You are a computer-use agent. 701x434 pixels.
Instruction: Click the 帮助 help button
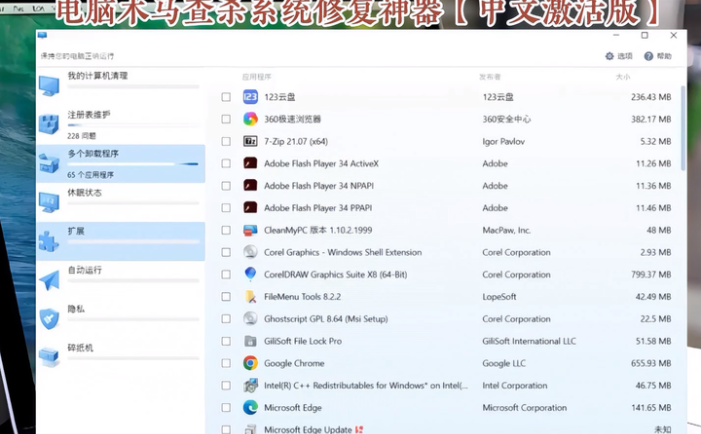(658, 56)
